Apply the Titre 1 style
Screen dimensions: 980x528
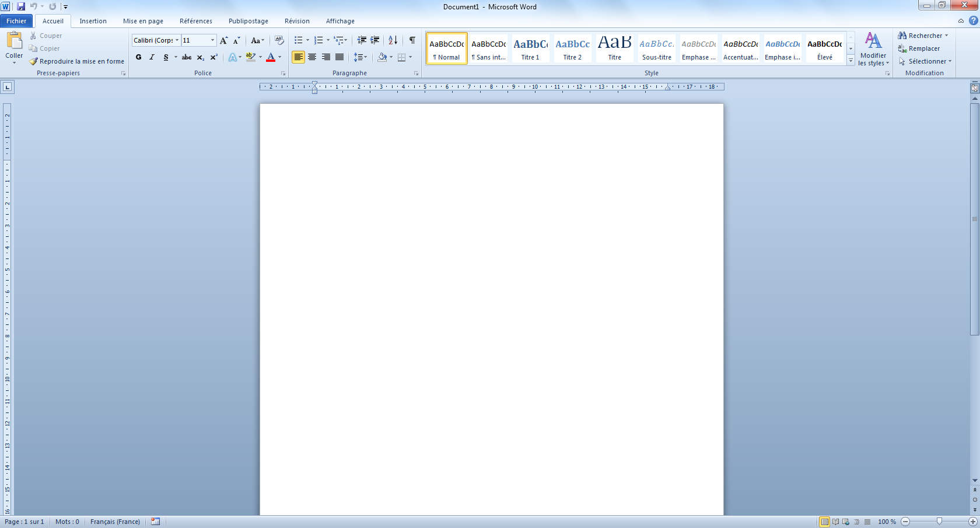(530, 48)
